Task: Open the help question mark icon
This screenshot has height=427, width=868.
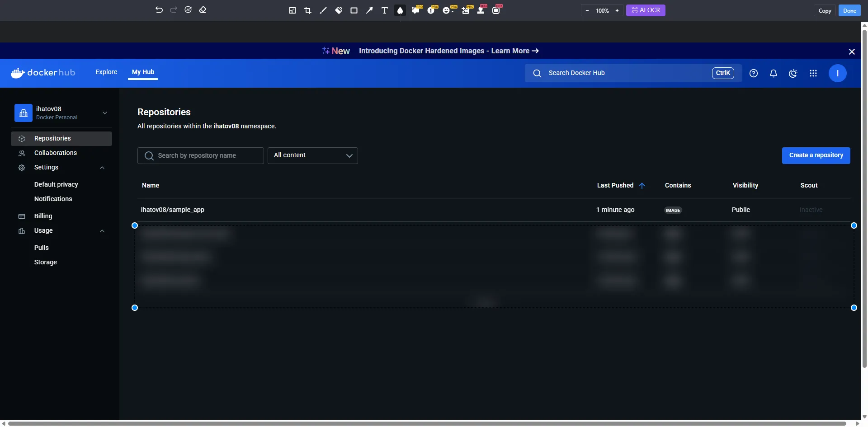Action: [754, 73]
